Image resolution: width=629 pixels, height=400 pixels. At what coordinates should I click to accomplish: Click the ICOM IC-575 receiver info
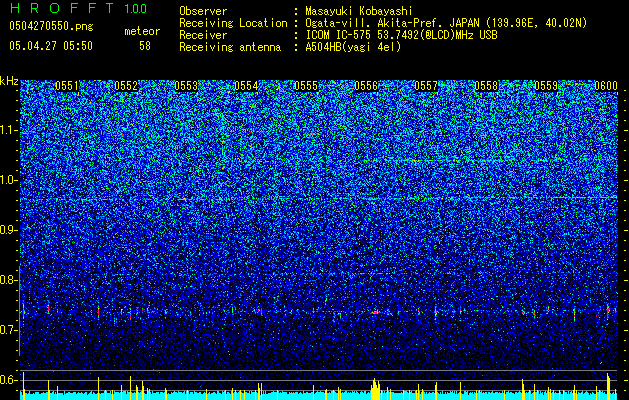[x=401, y=35]
